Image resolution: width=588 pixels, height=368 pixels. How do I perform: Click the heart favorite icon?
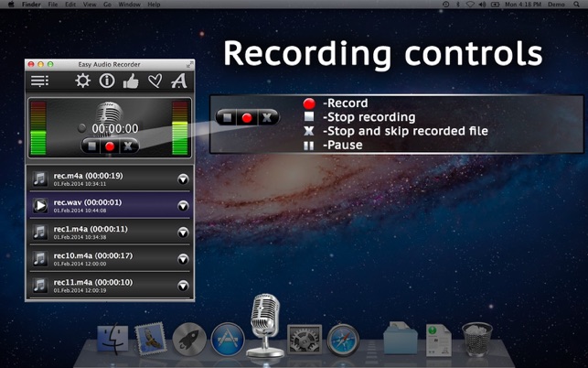155,81
